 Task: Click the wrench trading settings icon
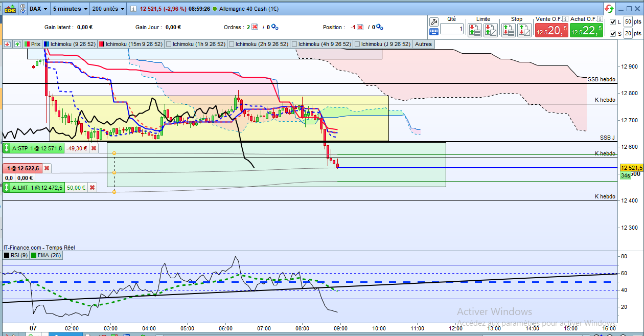(x=434, y=21)
